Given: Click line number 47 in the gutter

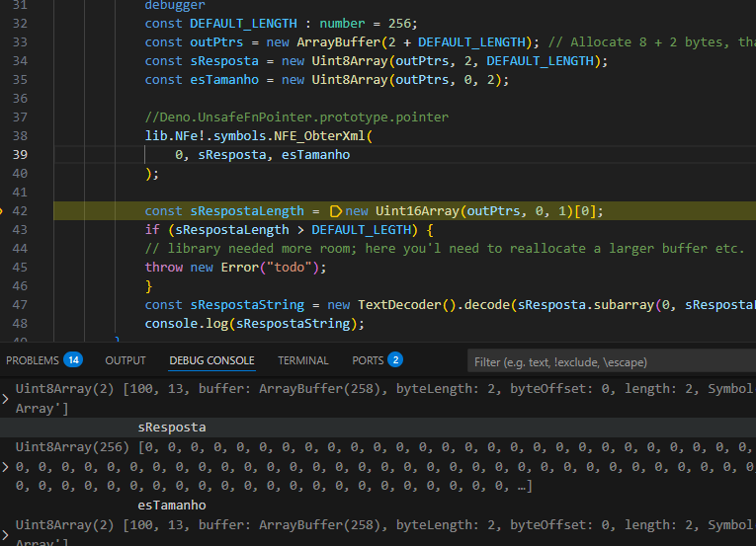Looking at the screenshot, I should 20,305.
